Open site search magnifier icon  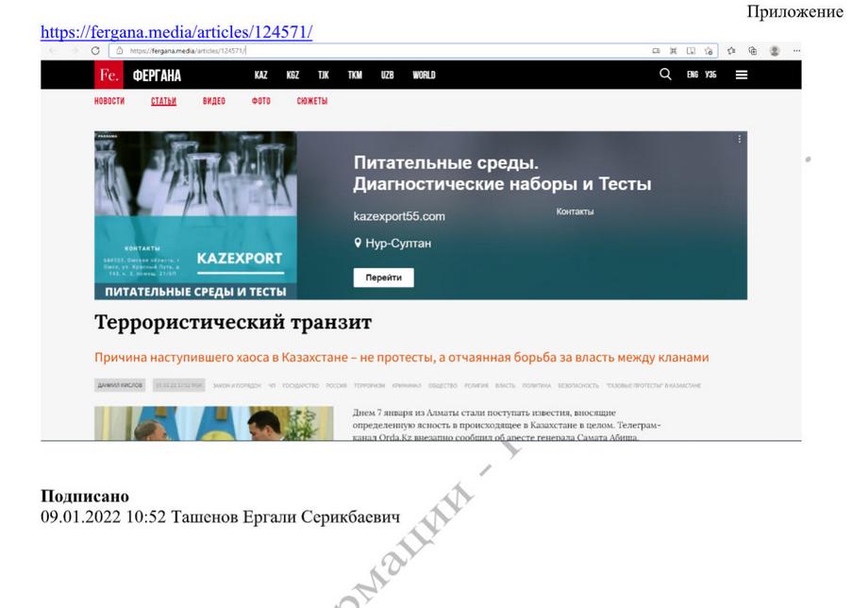tap(665, 75)
